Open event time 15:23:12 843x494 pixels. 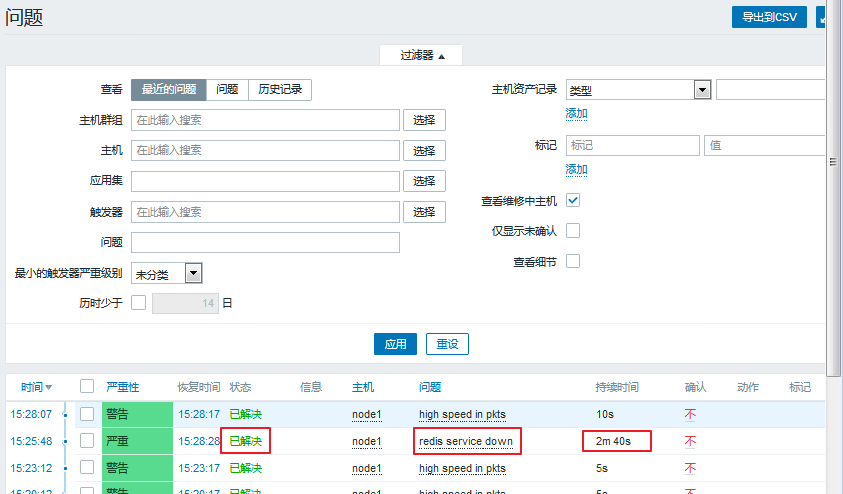point(31,468)
